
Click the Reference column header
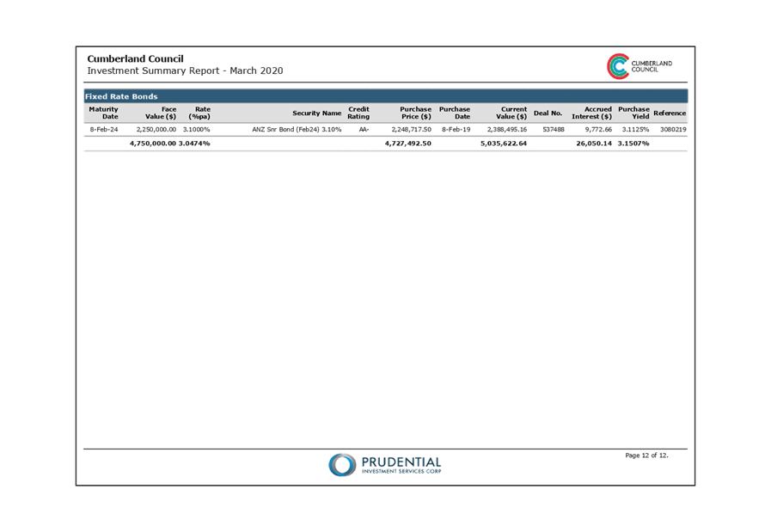670,113
